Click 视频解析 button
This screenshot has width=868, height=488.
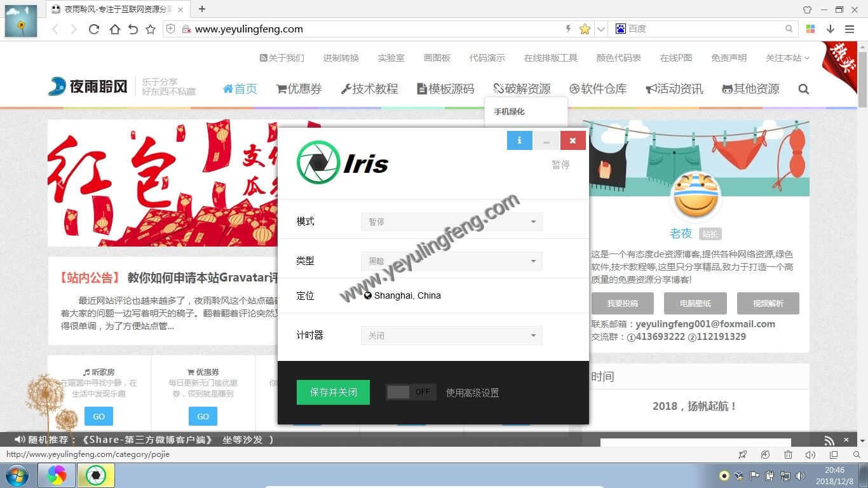pos(768,304)
